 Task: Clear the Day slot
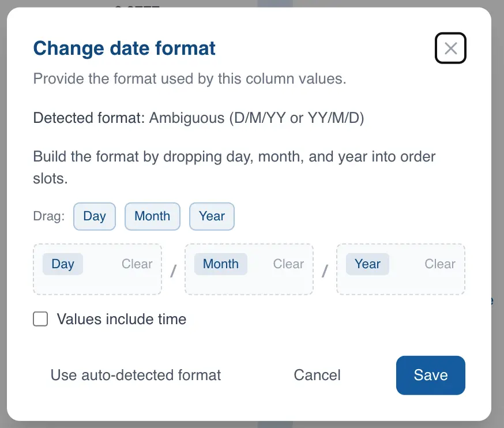137,264
